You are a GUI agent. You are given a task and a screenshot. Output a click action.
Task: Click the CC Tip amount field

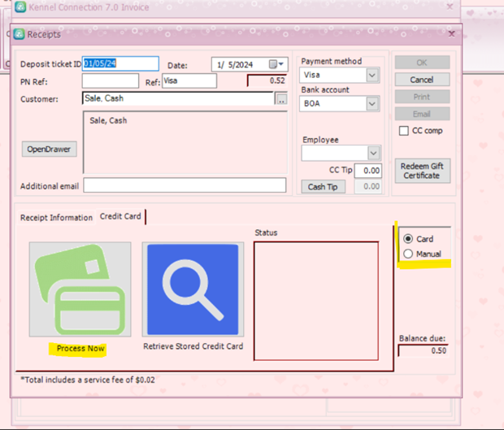(x=368, y=171)
